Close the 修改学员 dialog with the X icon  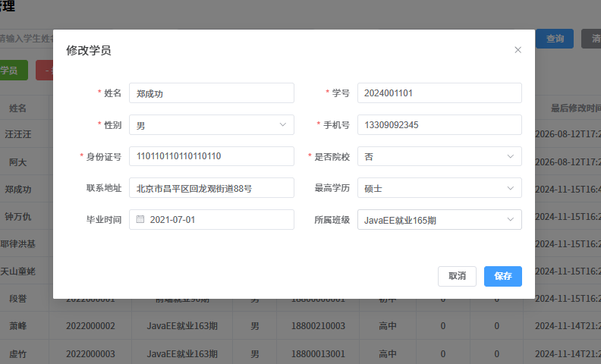click(518, 50)
